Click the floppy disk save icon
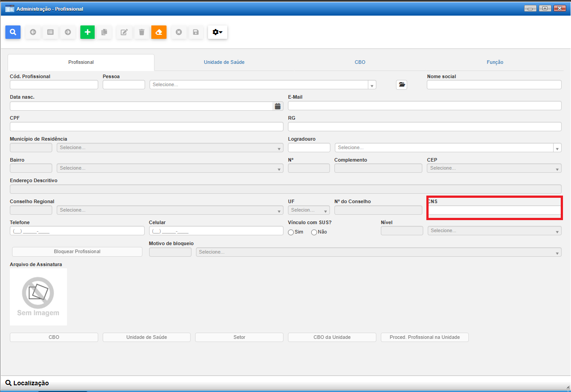The height and width of the screenshot is (392, 571). click(196, 32)
